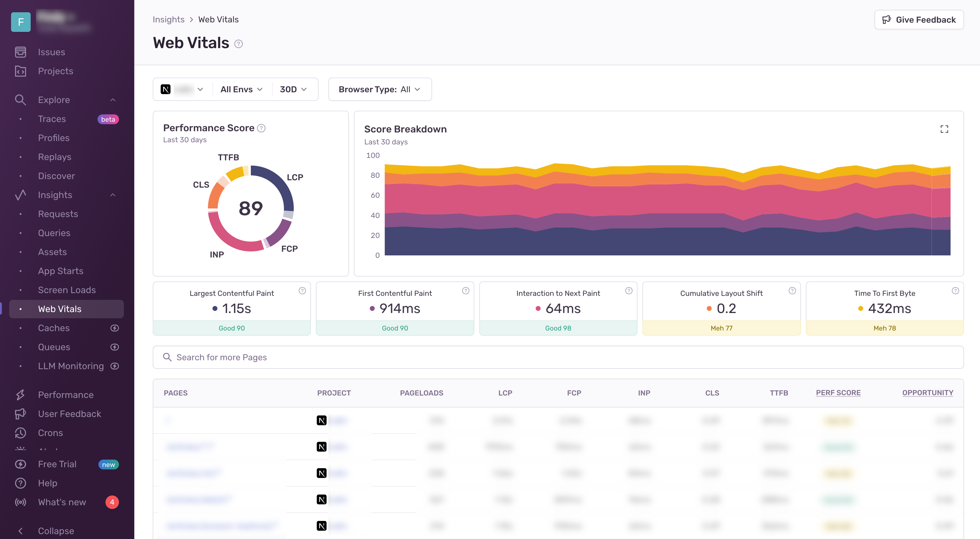The image size is (980, 539).
Task: Click the Help icon in sidebar
Action: [x=21, y=483]
